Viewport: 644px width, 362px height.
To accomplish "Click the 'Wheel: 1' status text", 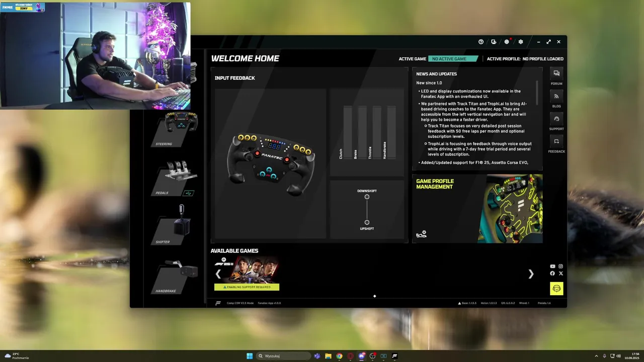I will click(x=524, y=303).
